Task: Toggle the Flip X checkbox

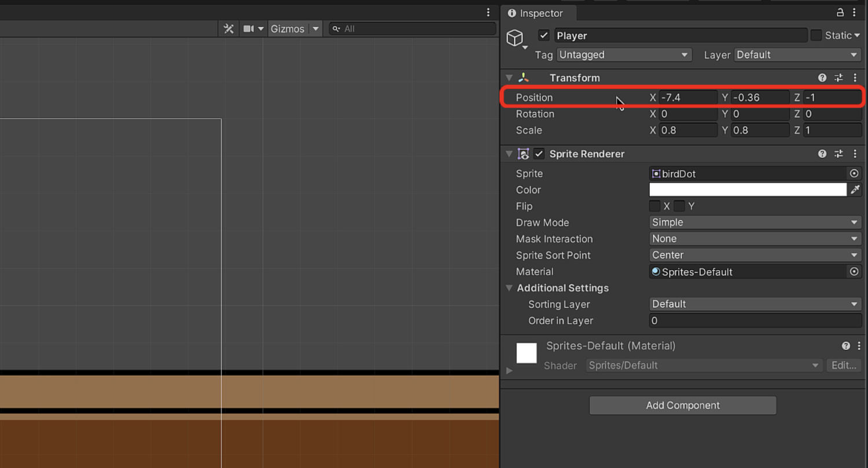Action: 654,206
